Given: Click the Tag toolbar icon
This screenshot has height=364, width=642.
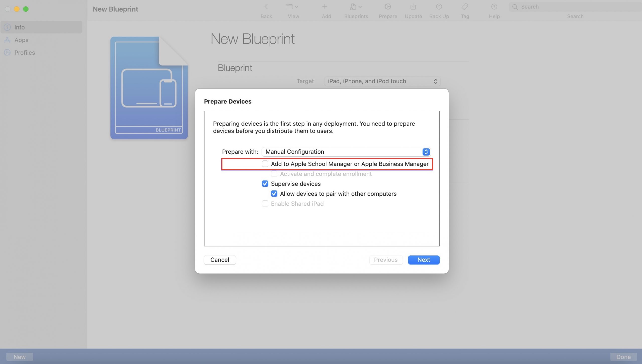Looking at the screenshot, I should pyautogui.click(x=465, y=7).
